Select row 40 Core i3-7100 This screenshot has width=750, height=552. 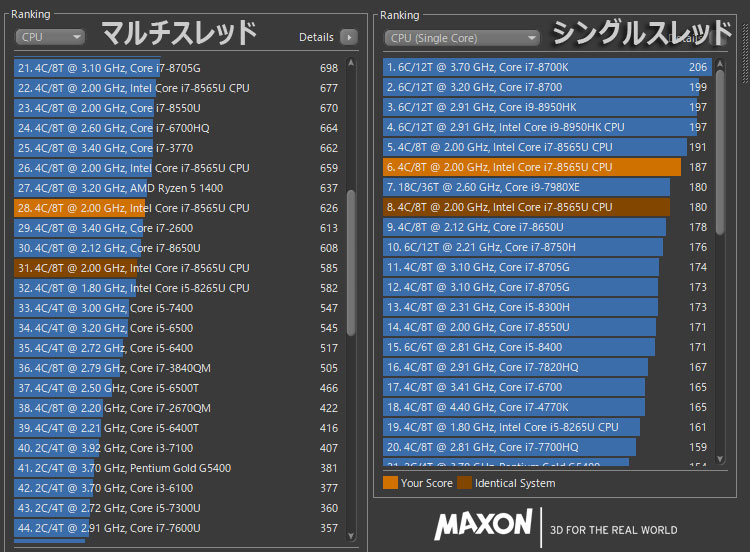[x=178, y=448]
